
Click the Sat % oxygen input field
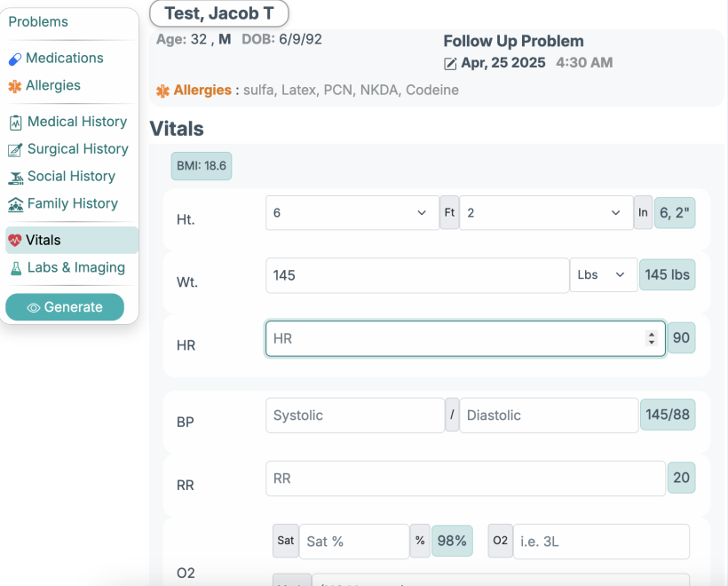tap(353, 541)
